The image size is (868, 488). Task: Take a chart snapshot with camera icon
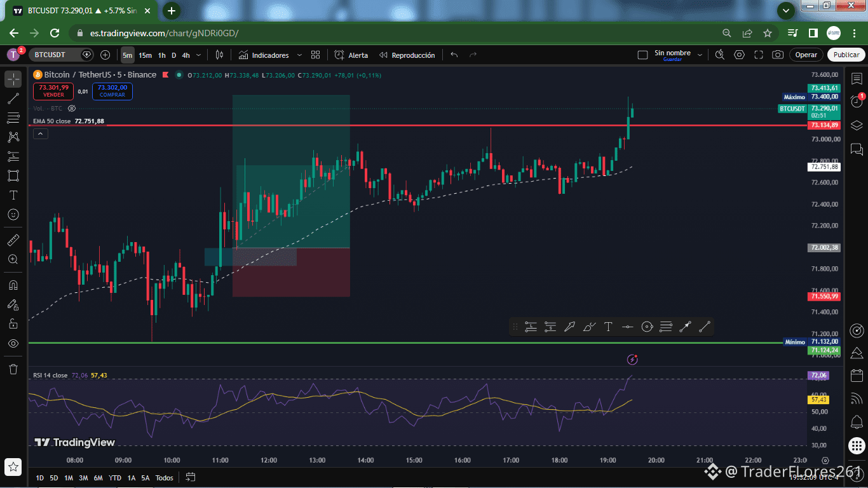point(778,55)
